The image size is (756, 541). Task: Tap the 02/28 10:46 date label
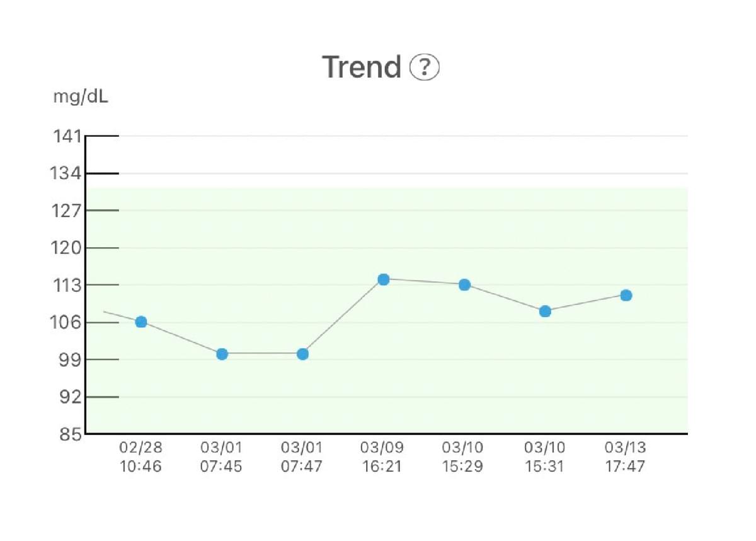tap(140, 457)
